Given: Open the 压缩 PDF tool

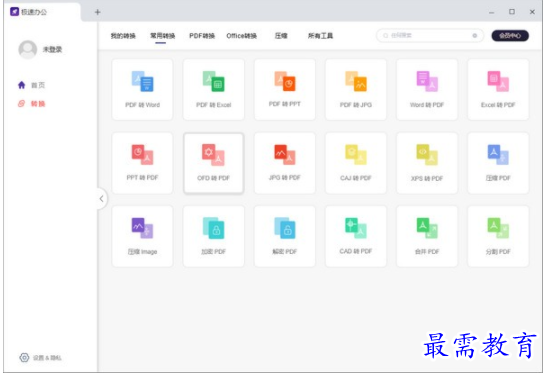Looking at the screenshot, I should click(498, 163).
